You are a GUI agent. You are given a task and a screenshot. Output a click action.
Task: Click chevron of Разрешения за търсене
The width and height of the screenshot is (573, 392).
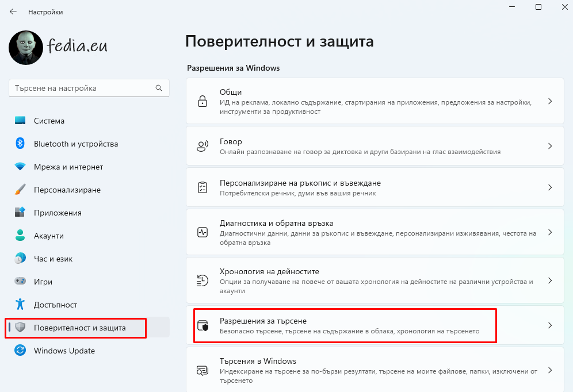[x=550, y=325]
